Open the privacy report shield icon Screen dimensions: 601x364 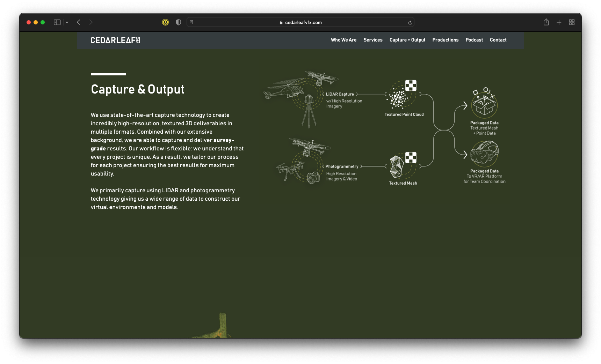click(x=178, y=22)
